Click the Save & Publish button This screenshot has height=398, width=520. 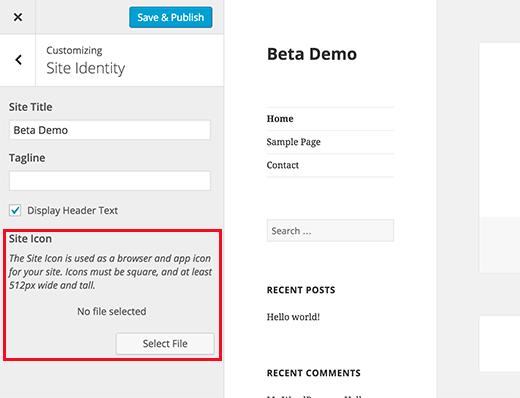(x=171, y=17)
